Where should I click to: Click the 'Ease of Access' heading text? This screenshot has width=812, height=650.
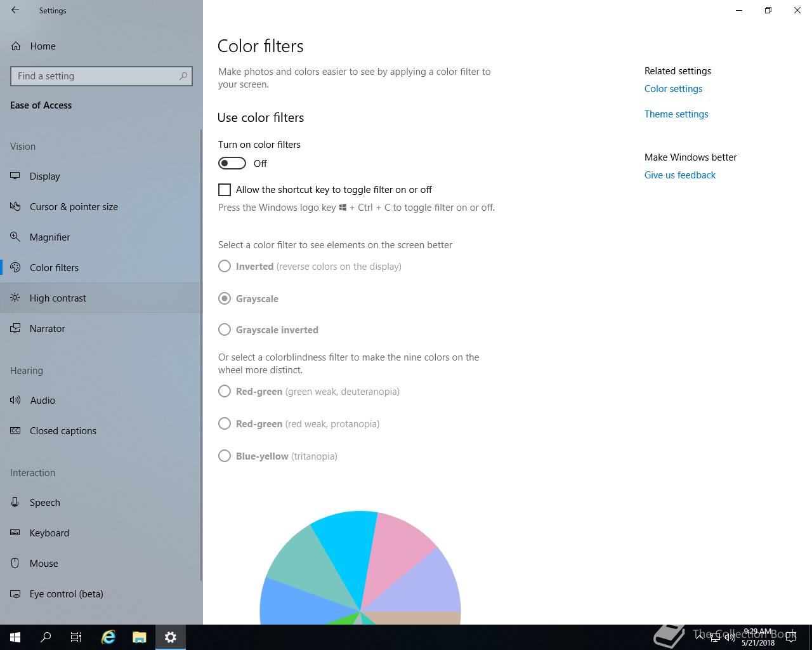click(41, 105)
